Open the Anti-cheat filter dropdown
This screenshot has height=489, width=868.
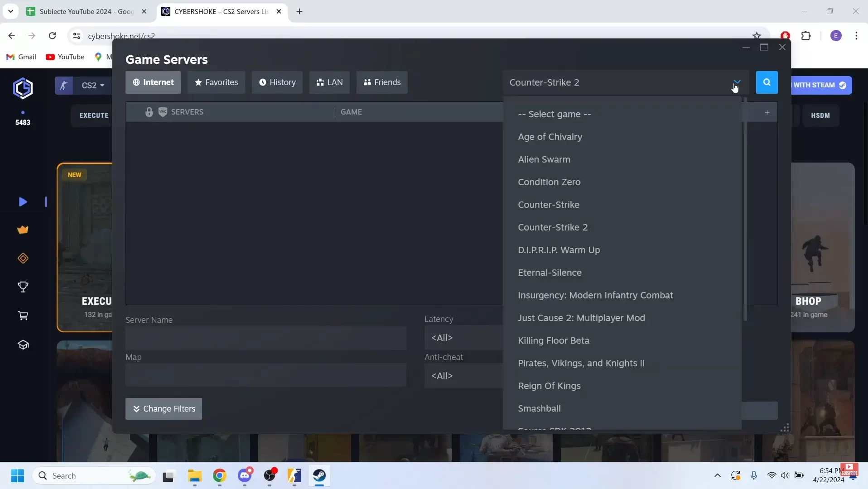pos(463,376)
